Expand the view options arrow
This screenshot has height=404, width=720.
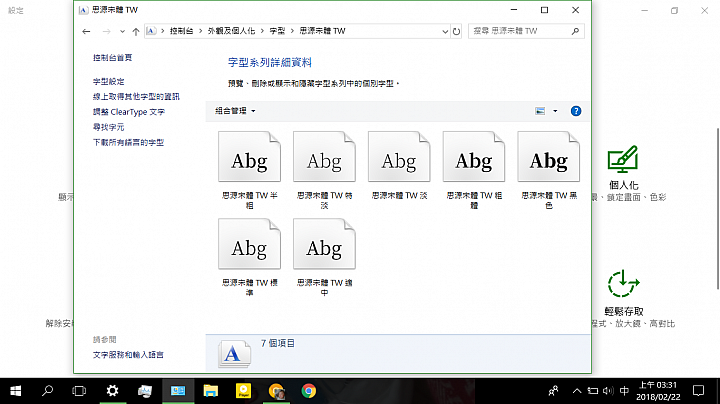[x=555, y=111]
